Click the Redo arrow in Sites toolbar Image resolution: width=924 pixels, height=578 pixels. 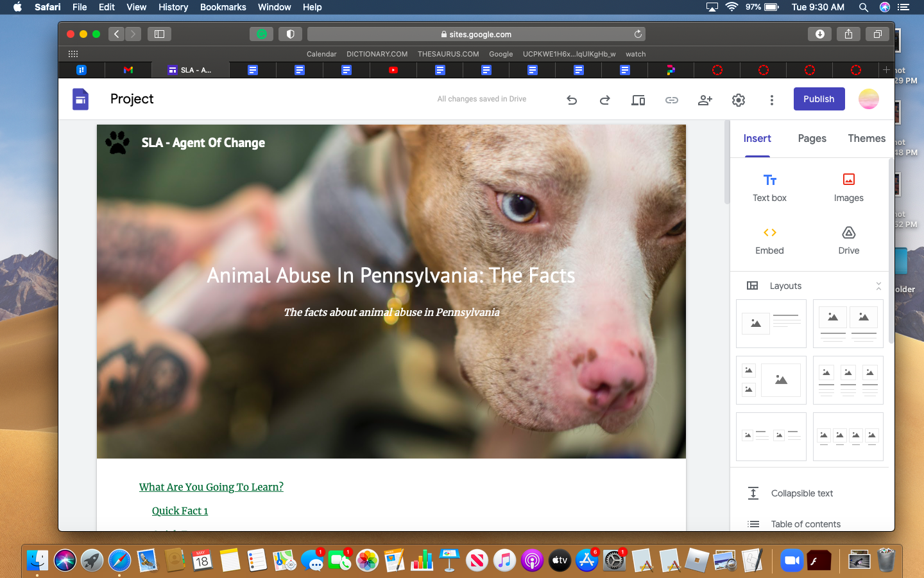point(604,100)
